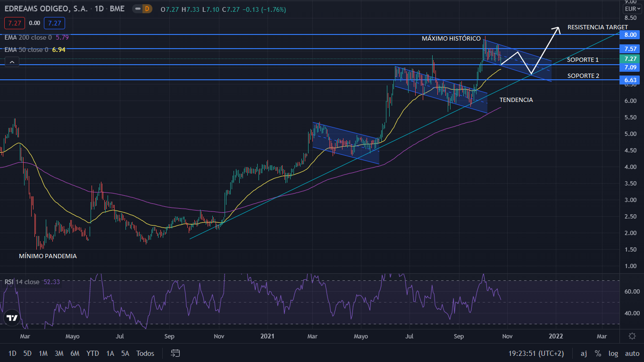Screen dimensions: 644x362
Task: Collapse the indicator legend chevron
Action: (x=12, y=61)
